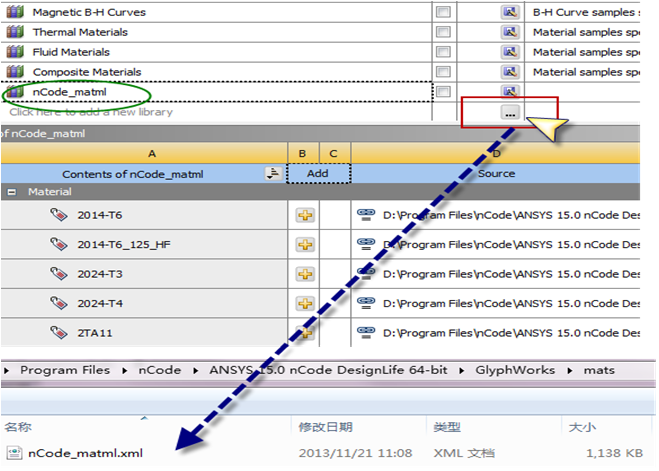Toggle checkbox for nCode_matml library
Screen dimensions: 659x471
coord(443,91)
